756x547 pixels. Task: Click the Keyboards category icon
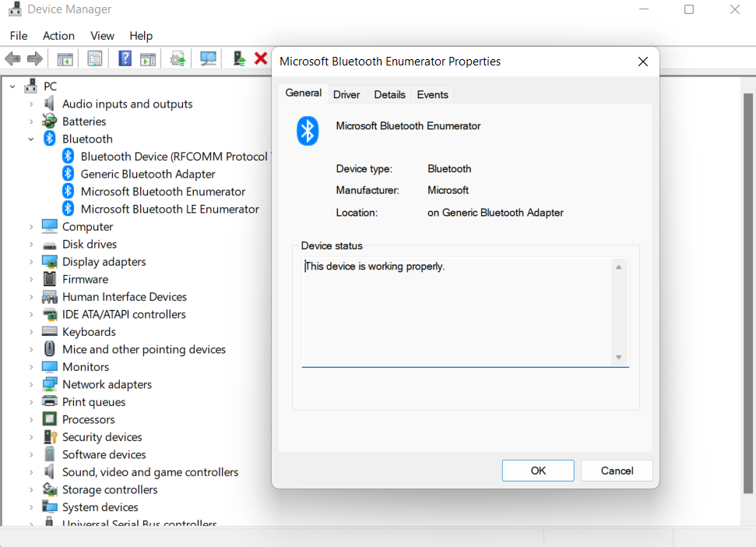[49, 331]
